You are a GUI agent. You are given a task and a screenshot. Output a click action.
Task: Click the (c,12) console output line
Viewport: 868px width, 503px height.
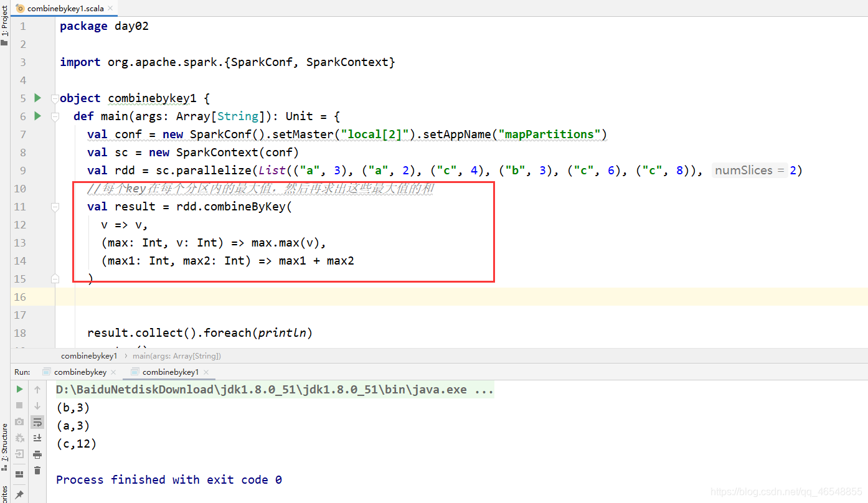click(76, 444)
